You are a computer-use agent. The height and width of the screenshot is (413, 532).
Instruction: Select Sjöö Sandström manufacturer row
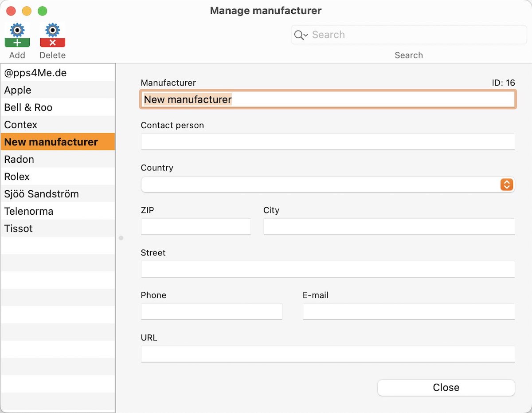58,194
